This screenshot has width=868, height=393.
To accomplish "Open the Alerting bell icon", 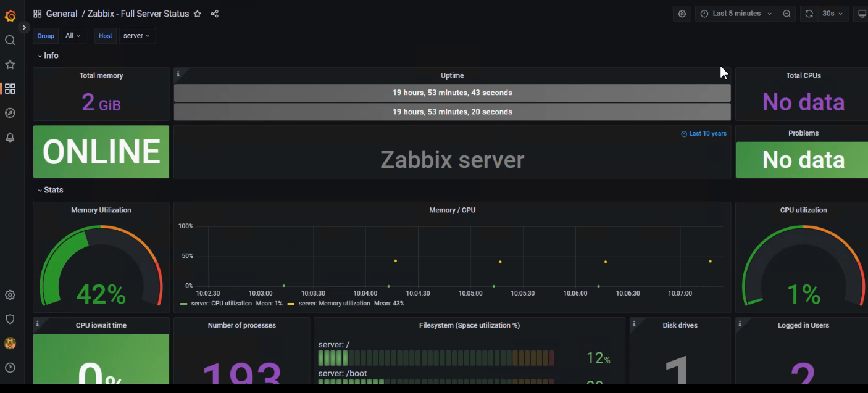I will [x=10, y=138].
